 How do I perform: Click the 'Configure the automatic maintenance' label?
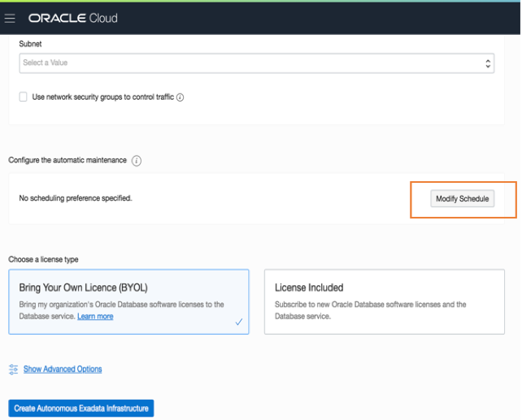click(67, 160)
